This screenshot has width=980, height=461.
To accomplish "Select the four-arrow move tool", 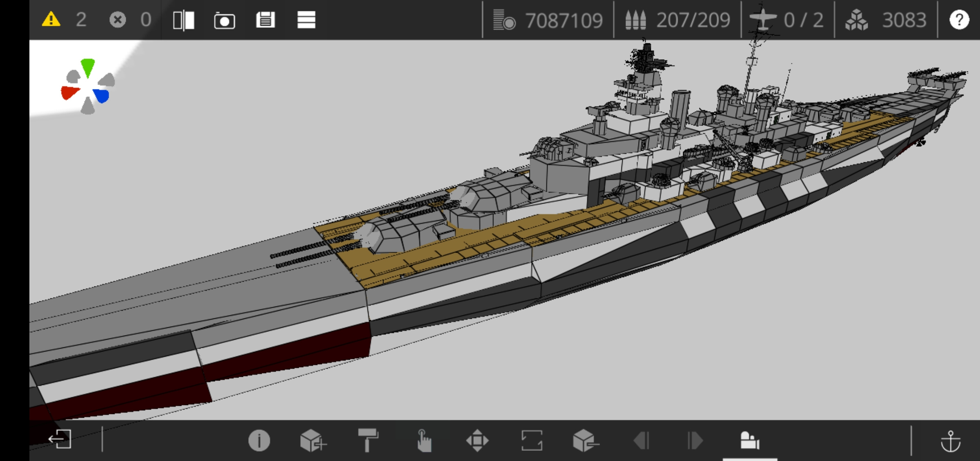I will tap(477, 441).
